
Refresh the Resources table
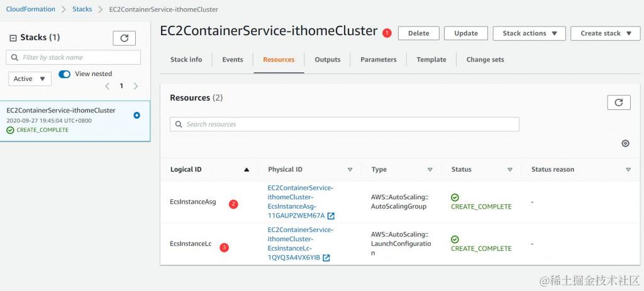click(x=619, y=102)
